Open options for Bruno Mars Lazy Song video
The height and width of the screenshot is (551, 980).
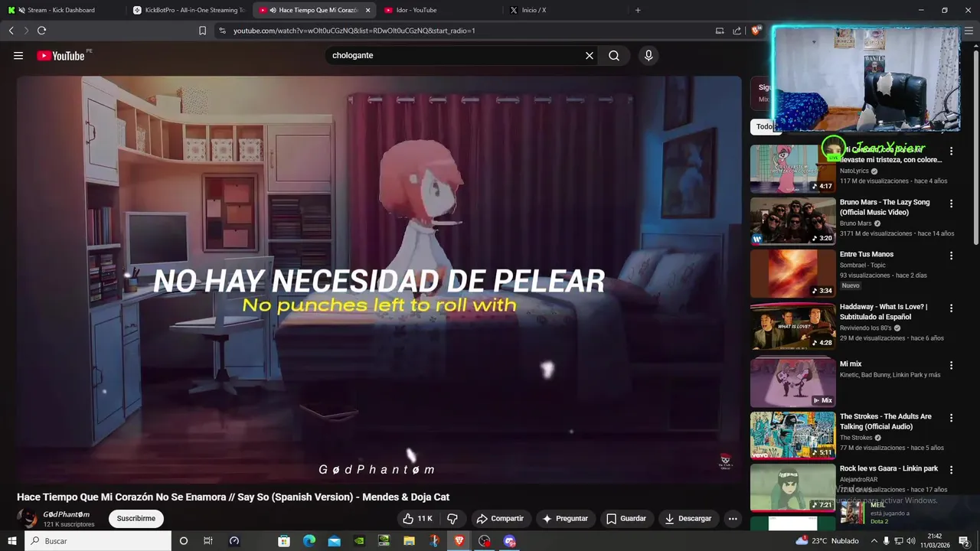point(952,204)
